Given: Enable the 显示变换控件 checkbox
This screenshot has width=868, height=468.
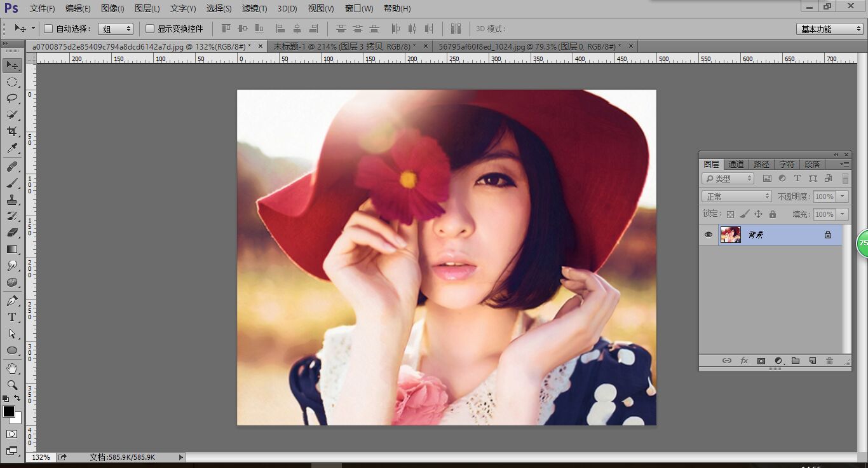Looking at the screenshot, I should click(150, 29).
